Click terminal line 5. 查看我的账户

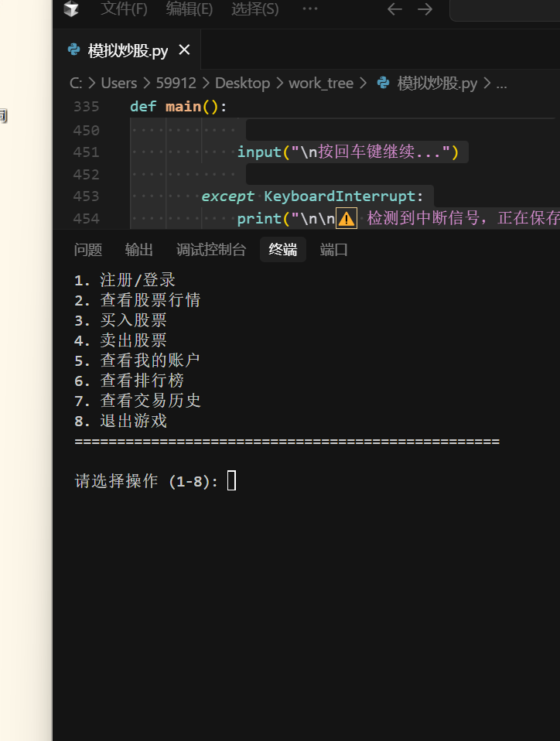point(138,360)
